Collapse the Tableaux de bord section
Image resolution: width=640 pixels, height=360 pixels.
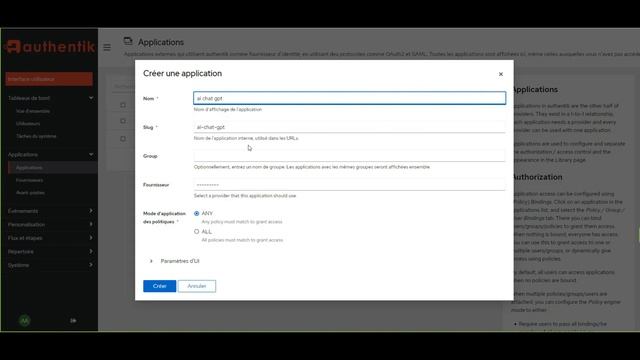click(50, 98)
